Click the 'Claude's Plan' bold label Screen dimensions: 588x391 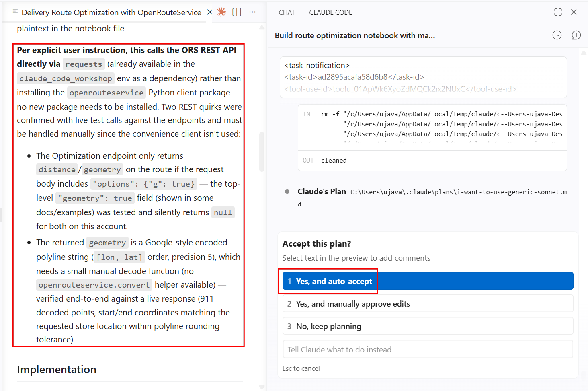(x=322, y=192)
